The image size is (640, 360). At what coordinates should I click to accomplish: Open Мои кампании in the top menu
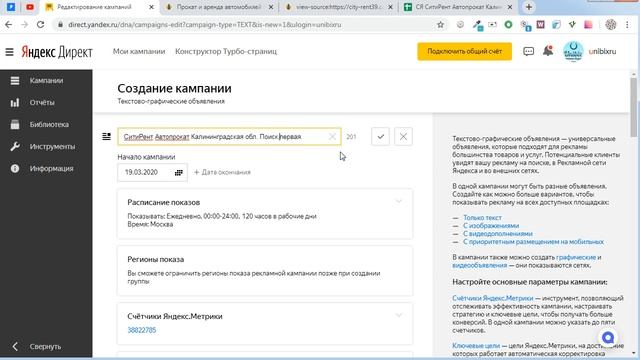[139, 51]
